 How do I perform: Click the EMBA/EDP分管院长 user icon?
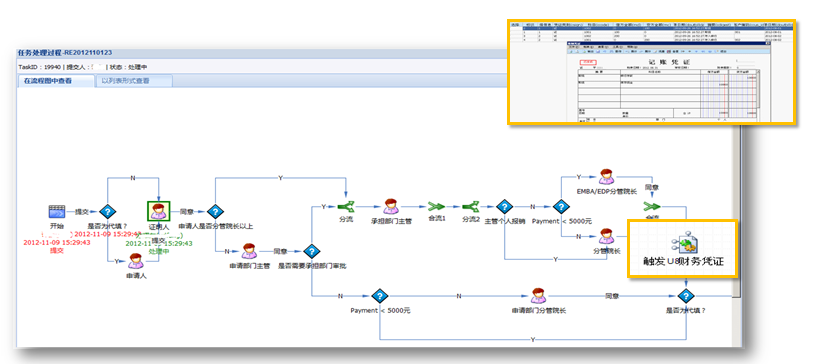pyautogui.click(x=606, y=177)
